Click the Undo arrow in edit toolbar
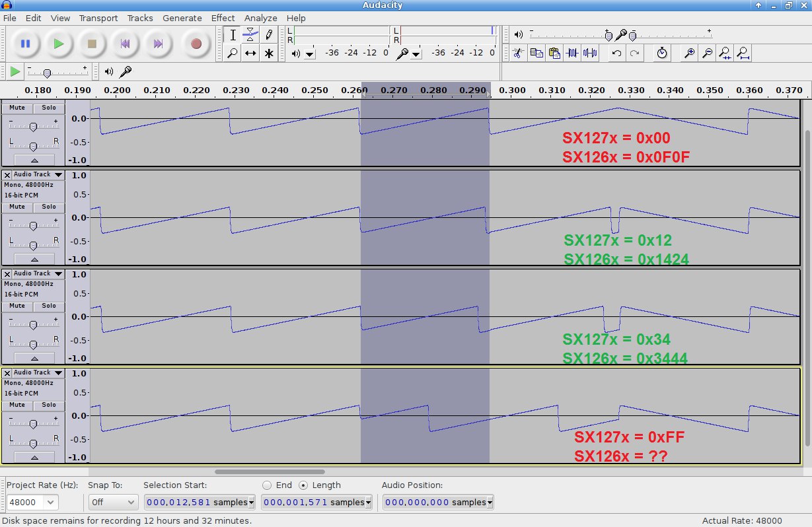The image size is (812, 527). pyautogui.click(x=616, y=53)
